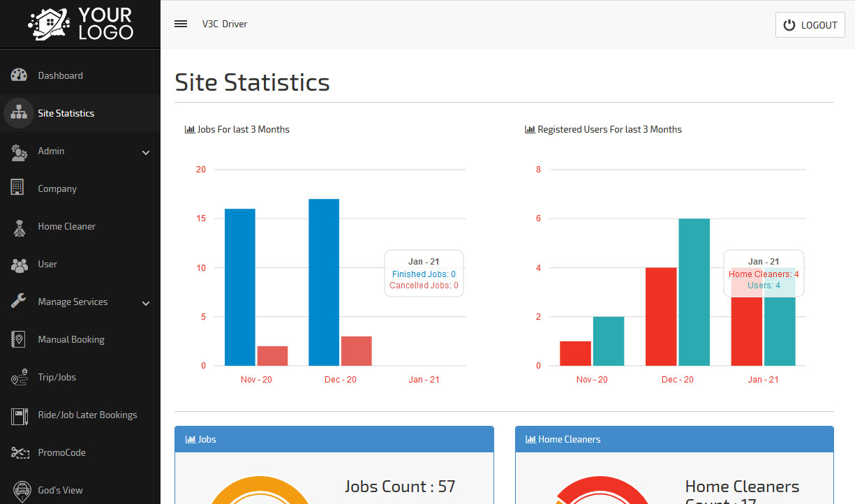Open the Manual Booking menu item
855x504 pixels.
(x=80, y=339)
